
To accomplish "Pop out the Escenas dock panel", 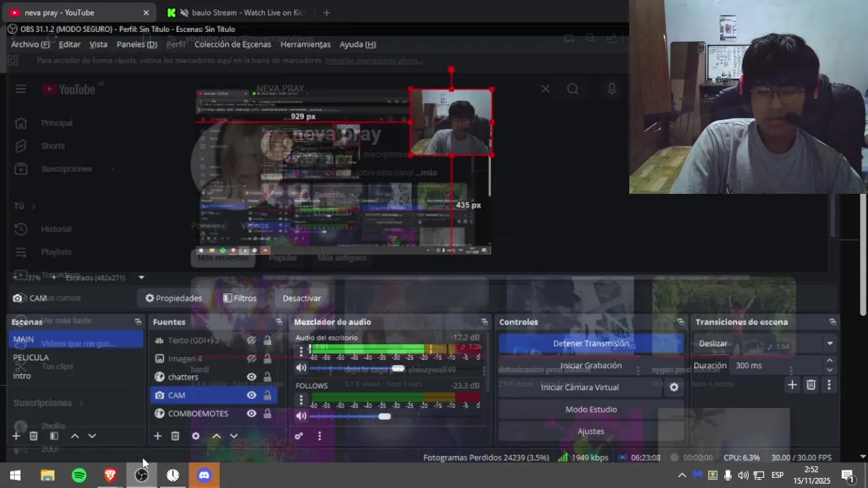I will point(138,322).
